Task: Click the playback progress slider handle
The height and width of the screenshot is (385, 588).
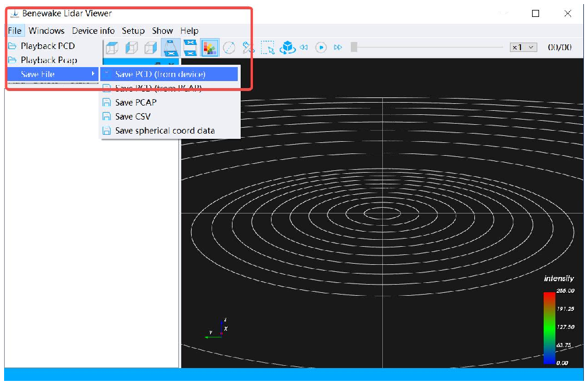Action: (354, 47)
